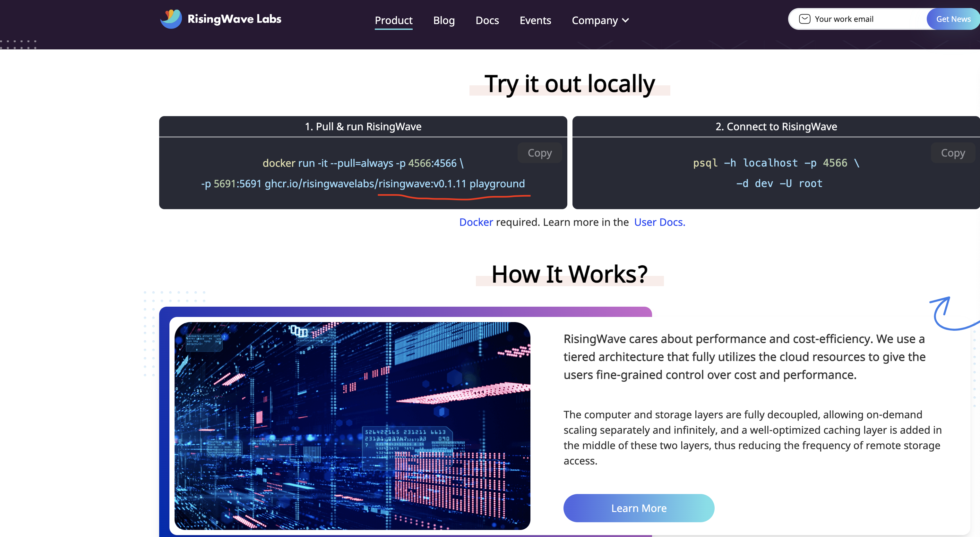The width and height of the screenshot is (980, 537).
Task: Navigate to the Product page
Action: [x=393, y=20]
